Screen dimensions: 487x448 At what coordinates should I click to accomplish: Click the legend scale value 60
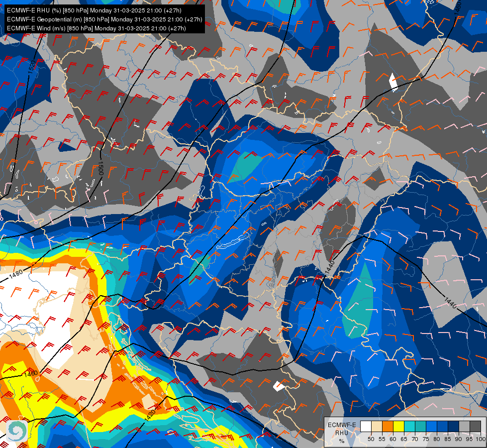click(x=393, y=439)
